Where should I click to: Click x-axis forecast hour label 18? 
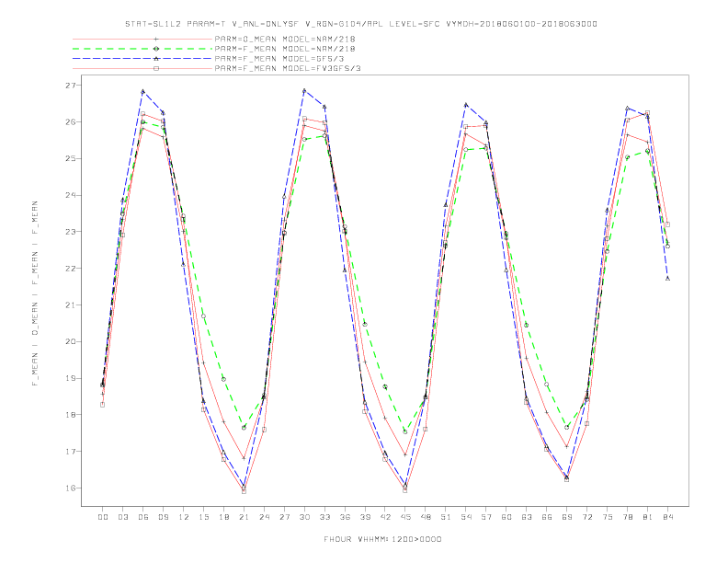[223, 517]
